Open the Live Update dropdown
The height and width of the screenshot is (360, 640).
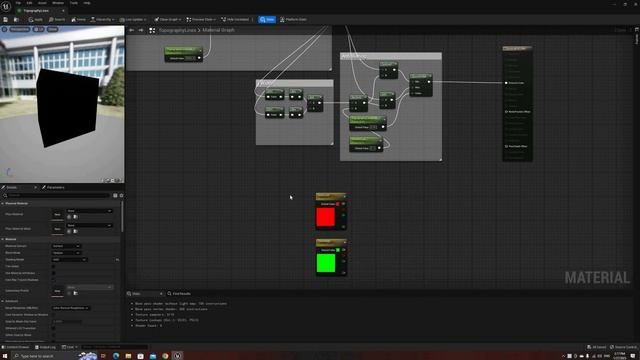tap(133, 20)
